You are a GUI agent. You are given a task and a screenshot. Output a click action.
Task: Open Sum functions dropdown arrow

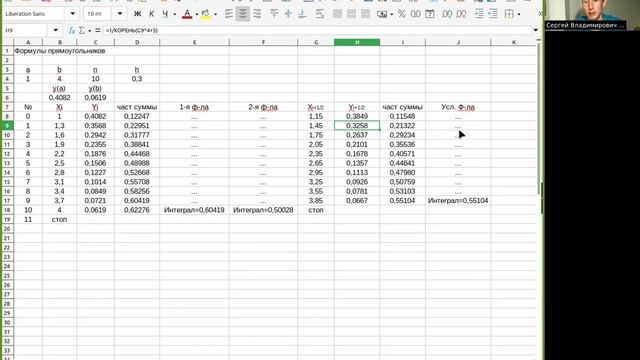tap(89, 31)
